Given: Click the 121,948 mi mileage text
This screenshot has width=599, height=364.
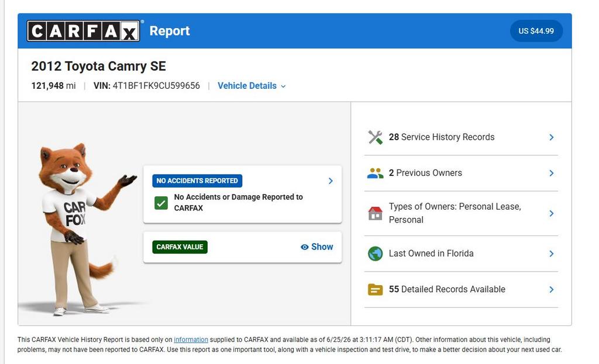Looking at the screenshot, I should click(53, 86).
